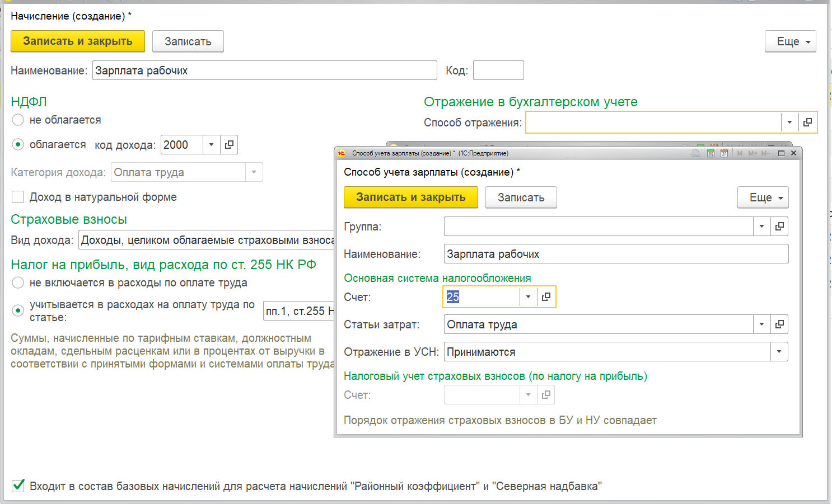Click the M- memory subtract button

765,153
